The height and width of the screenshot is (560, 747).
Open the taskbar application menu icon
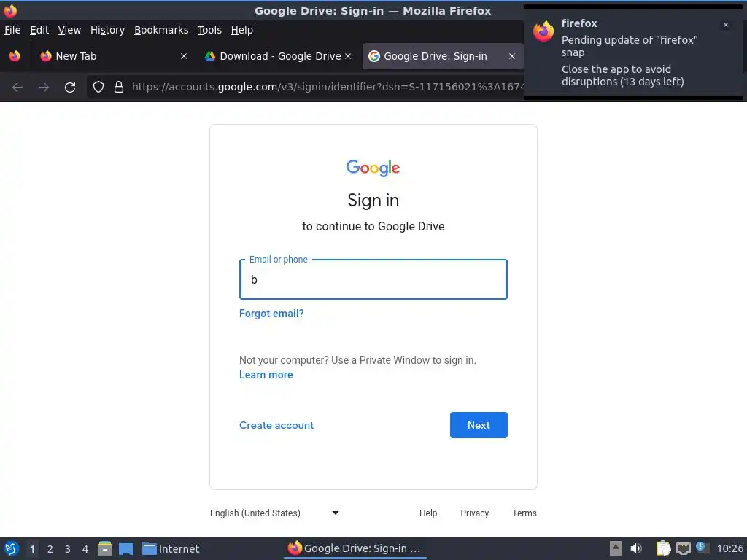click(12, 549)
